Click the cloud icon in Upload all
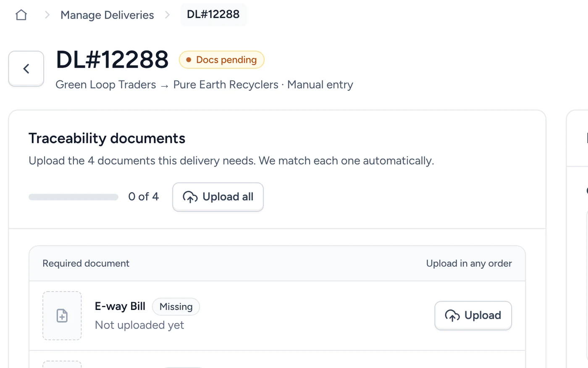The width and height of the screenshot is (588, 368). (190, 197)
